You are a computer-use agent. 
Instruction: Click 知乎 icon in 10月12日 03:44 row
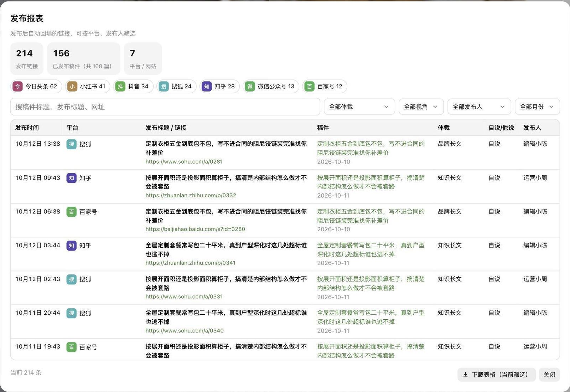(72, 246)
